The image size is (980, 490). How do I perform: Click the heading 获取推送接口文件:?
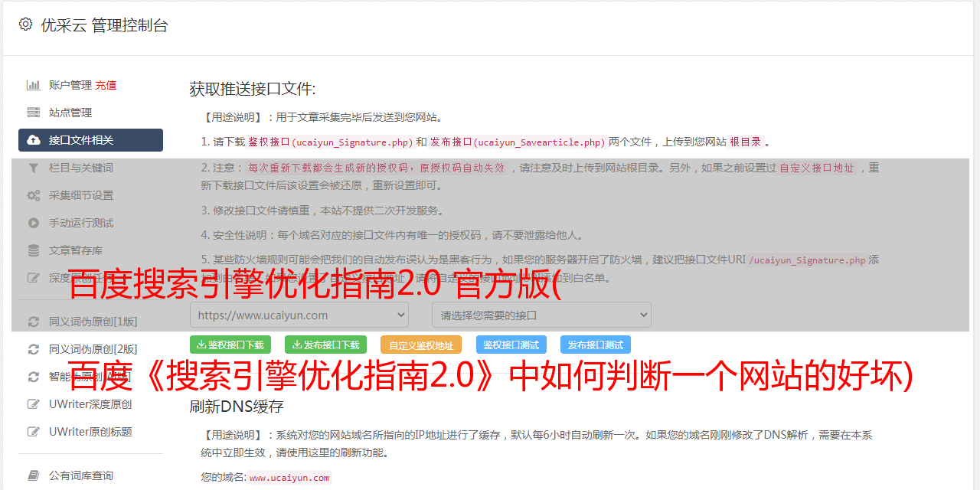(253, 89)
